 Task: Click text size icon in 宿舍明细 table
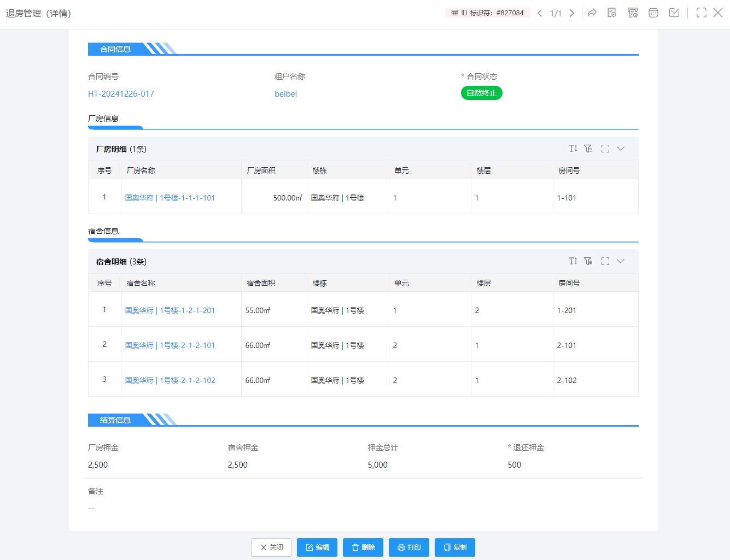(x=573, y=261)
